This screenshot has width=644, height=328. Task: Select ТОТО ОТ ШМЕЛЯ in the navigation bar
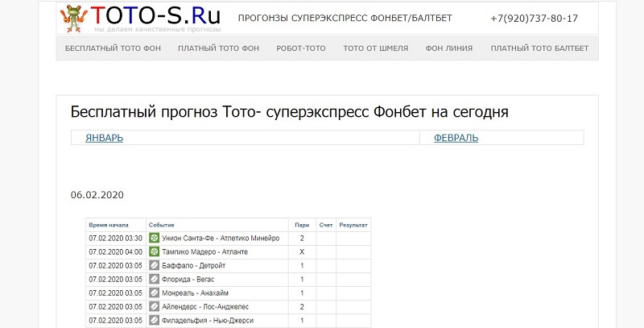click(x=375, y=48)
